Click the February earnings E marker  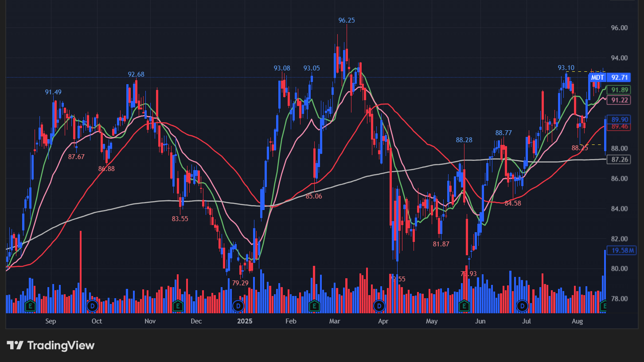click(x=314, y=306)
